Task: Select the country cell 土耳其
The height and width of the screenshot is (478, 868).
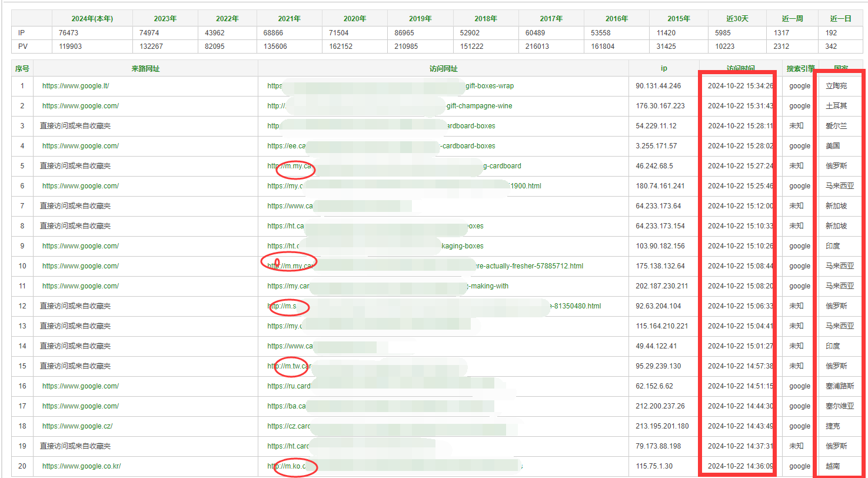Action: coord(836,106)
